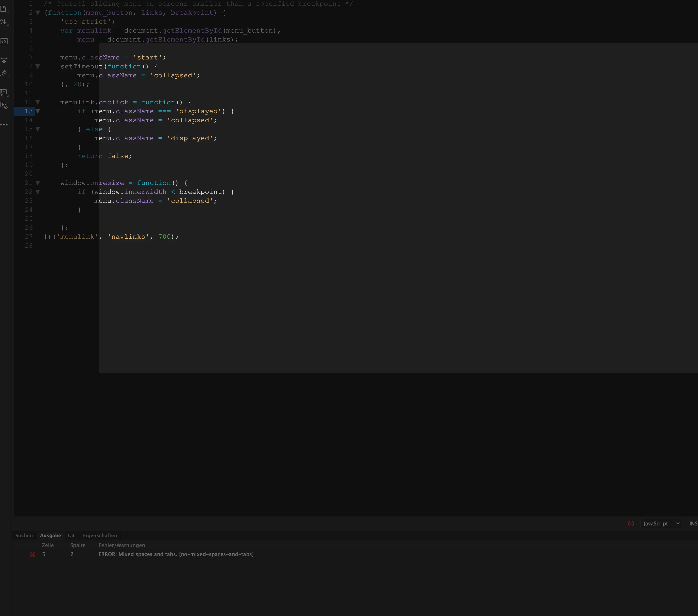Collapse the onclick function fold at line 12
Screen dimensions: 698x616
click(x=38, y=102)
